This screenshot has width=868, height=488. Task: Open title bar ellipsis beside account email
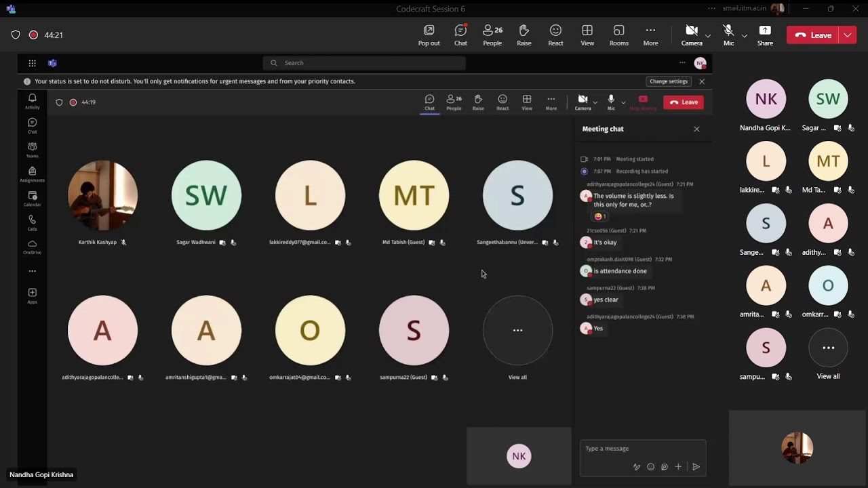pyautogui.click(x=711, y=9)
